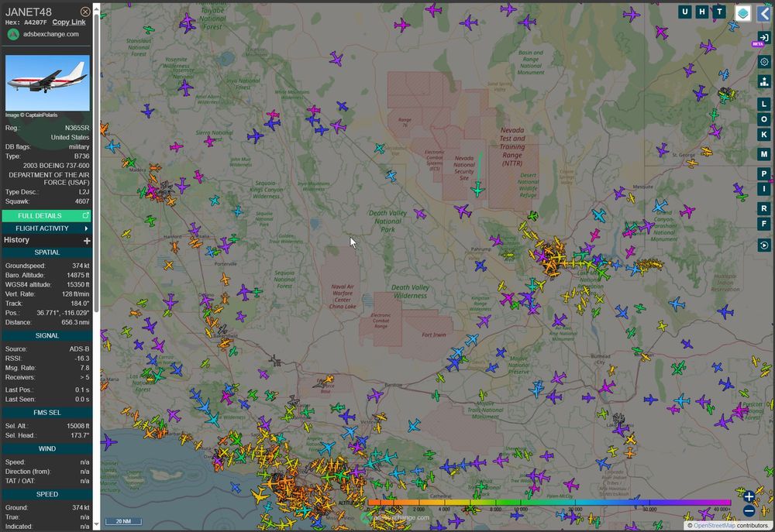Image resolution: width=775 pixels, height=532 pixels.
Task: Click the Groundspeed 374 kt value under SPATIAL
Action: 81,266
